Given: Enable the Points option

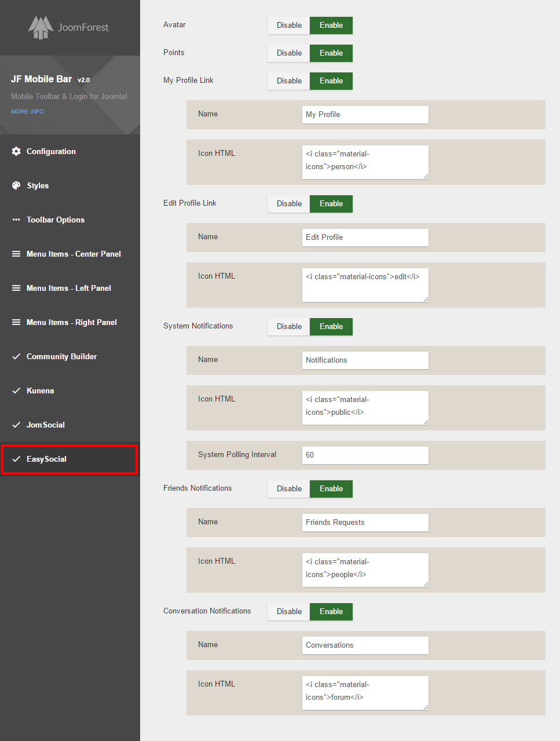Looking at the screenshot, I should (x=331, y=53).
